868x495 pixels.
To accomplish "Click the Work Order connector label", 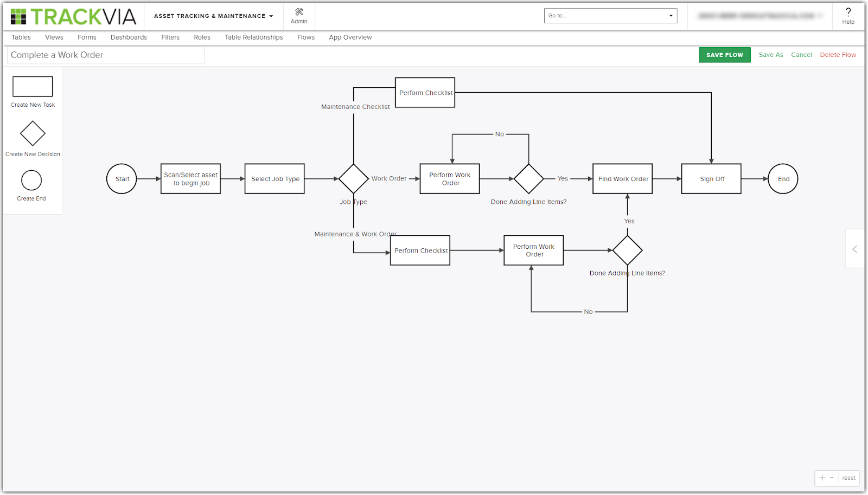I will click(x=389, y=178).
